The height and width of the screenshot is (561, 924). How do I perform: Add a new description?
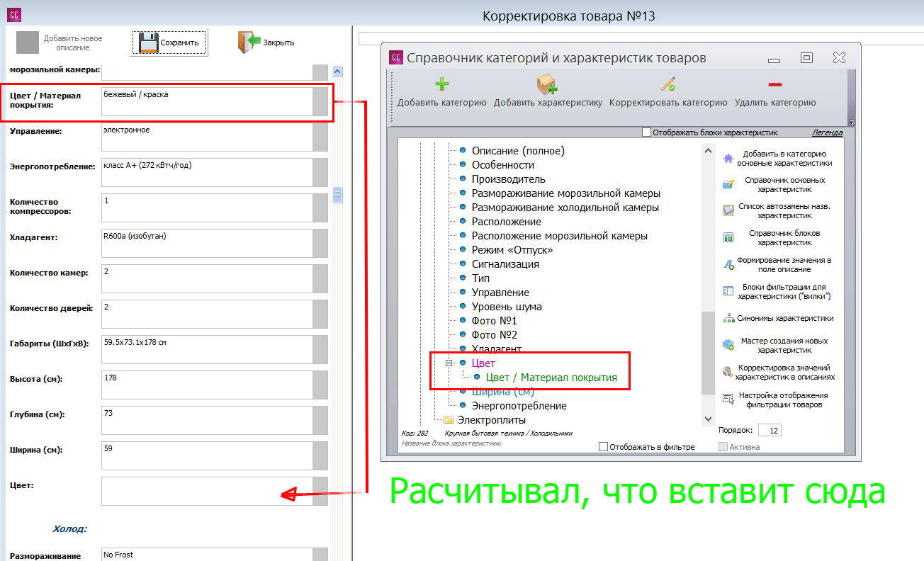tap(60, 42)
